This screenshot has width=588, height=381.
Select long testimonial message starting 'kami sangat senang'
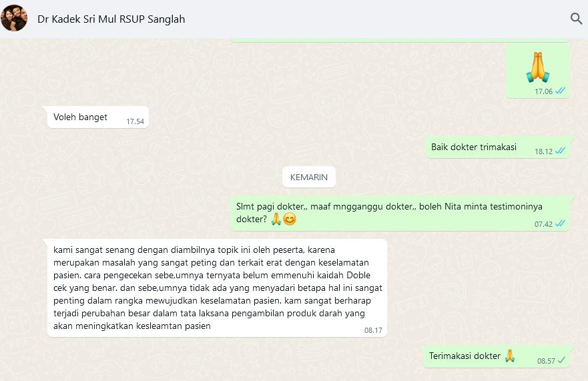[x=217, y=288]
